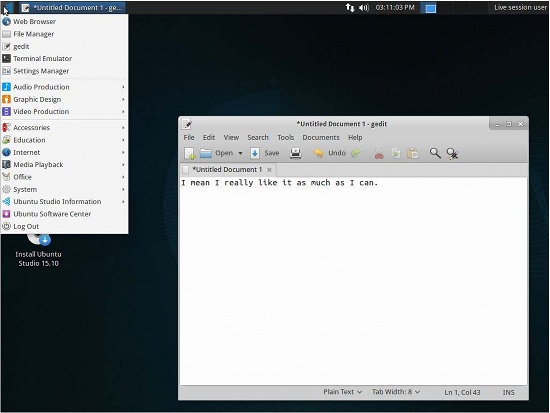Open the Search menu in gedit
This screenshot has height=413, width=550.
258,138
